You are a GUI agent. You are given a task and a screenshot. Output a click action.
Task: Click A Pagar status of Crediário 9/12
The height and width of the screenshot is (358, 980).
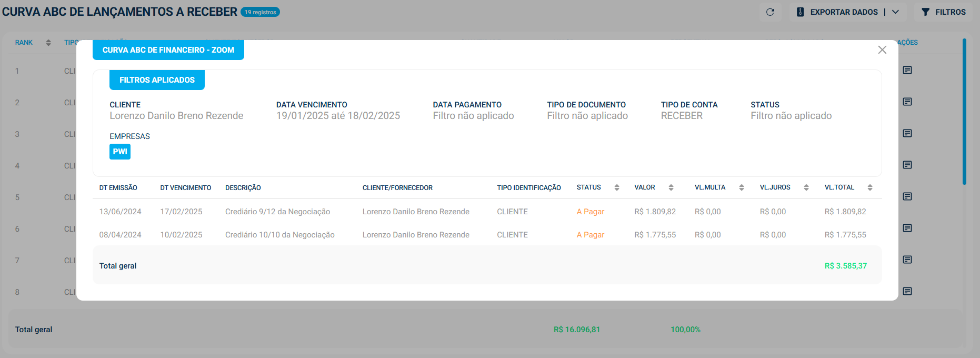tap(590, 212)
